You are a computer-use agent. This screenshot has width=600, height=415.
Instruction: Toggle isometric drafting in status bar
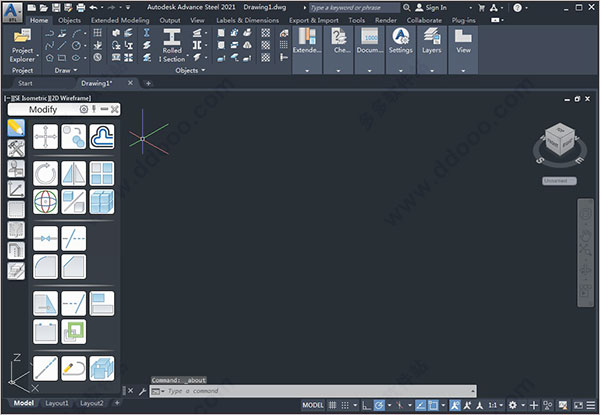(399, 405)
